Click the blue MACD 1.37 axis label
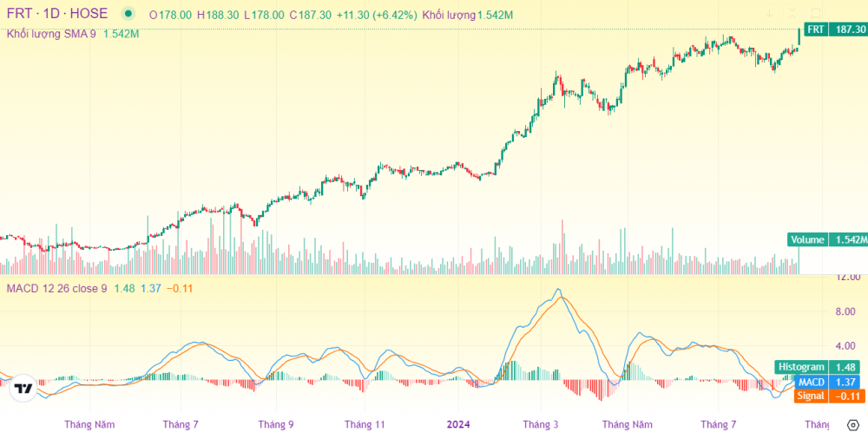Image resolution: width=868 pixels, height=432 pixels. click(828, 382)
